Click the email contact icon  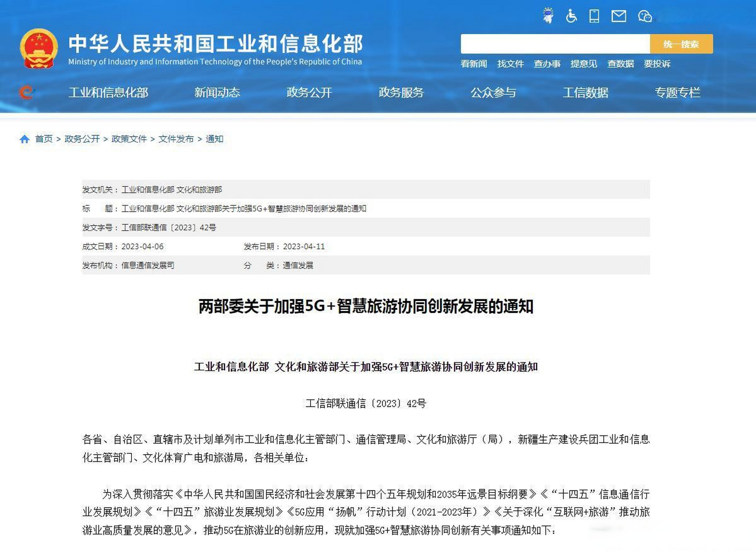[619, 16]
